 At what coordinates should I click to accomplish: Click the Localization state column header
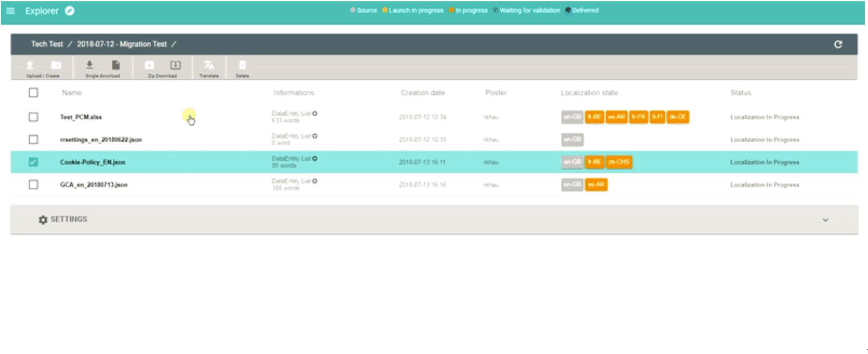point(589,92)
